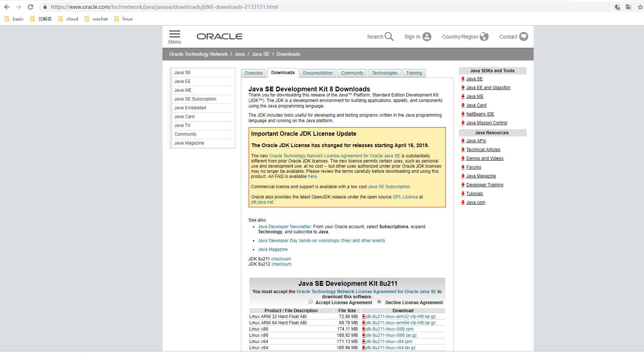Click the Country/Region globe icon

click(484, 37)
